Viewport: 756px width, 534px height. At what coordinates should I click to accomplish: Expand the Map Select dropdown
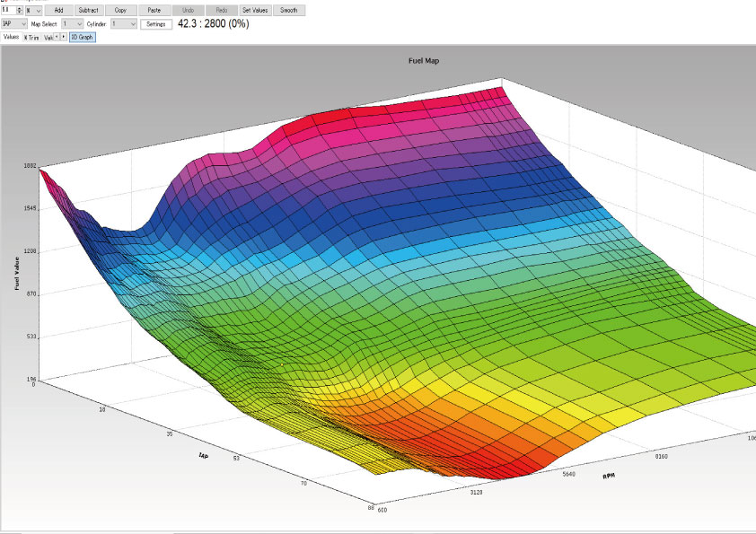[73, 24]
